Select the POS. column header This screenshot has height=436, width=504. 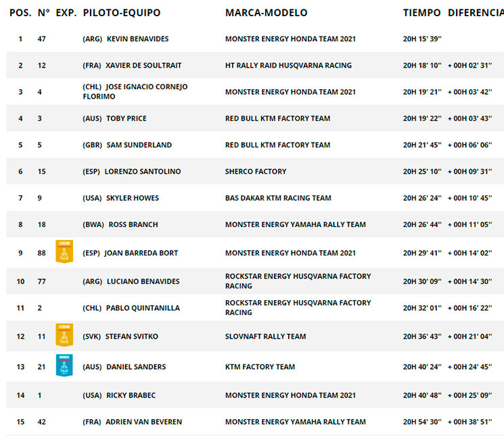pyautogui.click(x=20, y=13)
